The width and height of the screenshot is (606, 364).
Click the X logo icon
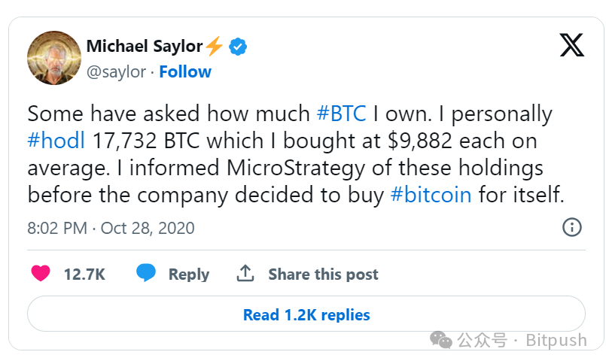point(571,46)
